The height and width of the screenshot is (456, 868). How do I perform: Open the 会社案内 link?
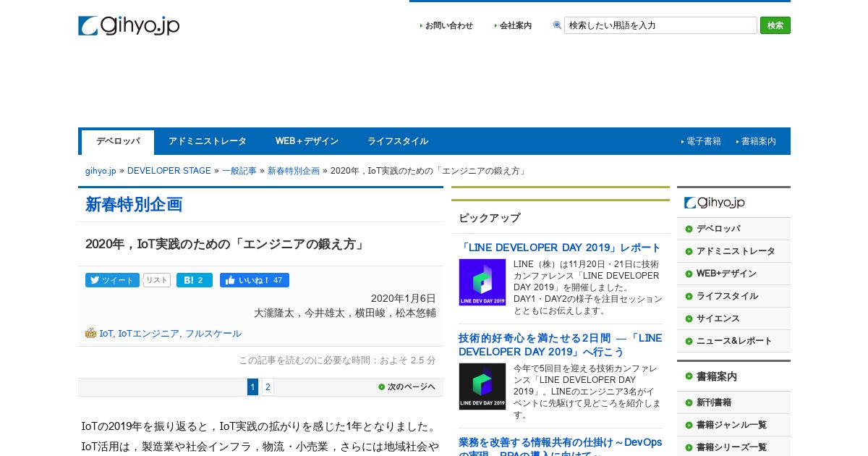[x=516, y=25]
